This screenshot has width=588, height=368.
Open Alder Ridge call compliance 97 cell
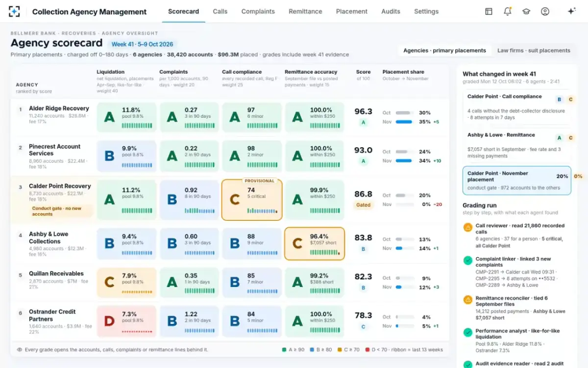252,117
